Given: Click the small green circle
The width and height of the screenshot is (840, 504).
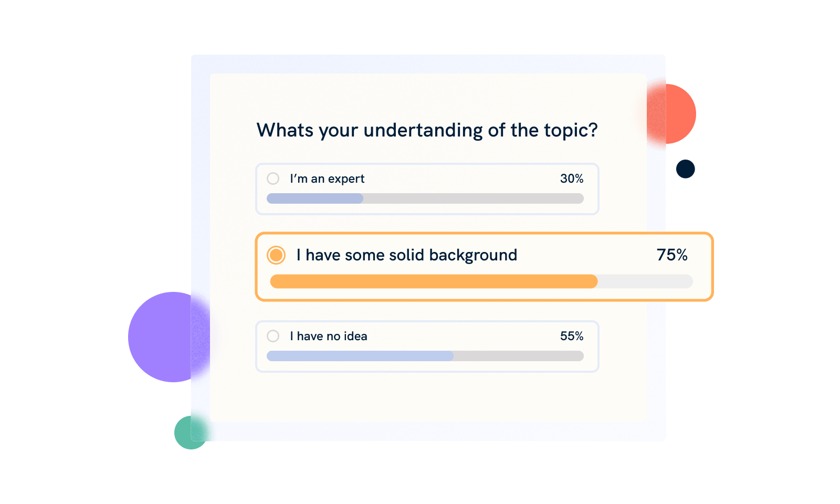Looking at the screenshot, I should 188,434.
